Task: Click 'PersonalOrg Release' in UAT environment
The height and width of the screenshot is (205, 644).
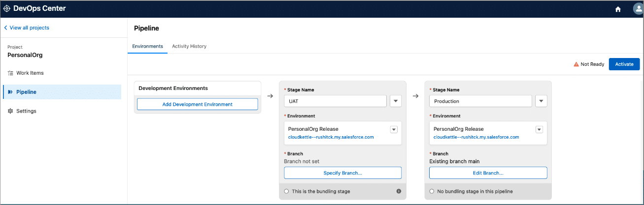Action: pos(313,129)
